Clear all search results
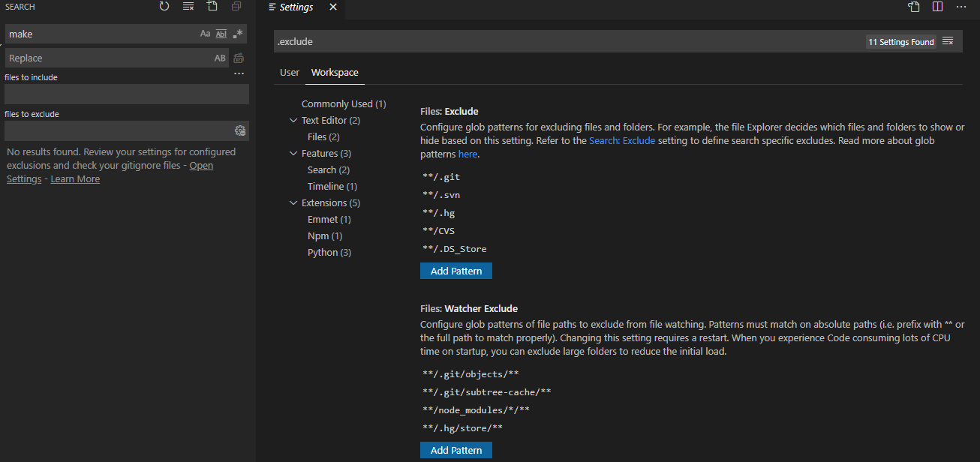The width and height of the screenshot is (980, 462). (x=188, y=6)
